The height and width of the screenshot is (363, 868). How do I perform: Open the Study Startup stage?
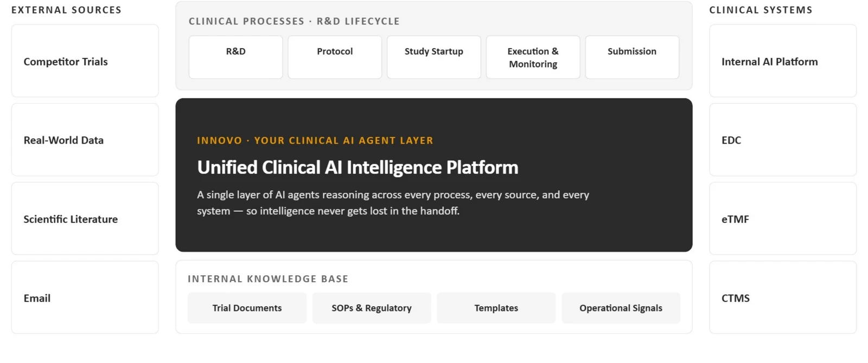tap(434, 57)
